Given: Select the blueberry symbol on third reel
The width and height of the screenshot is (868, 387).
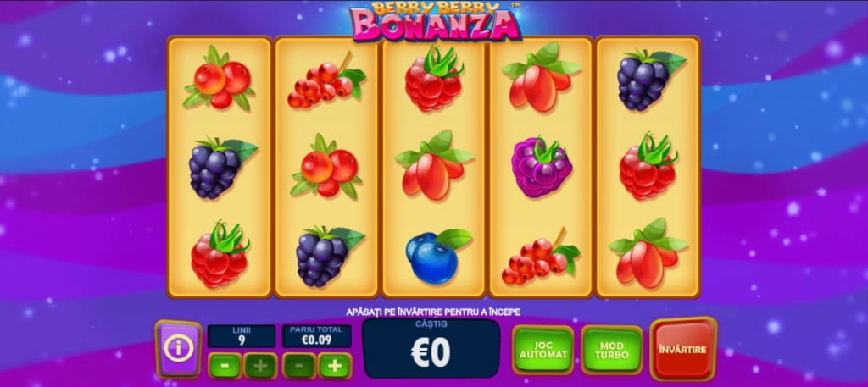Looking at the screenshot, I should tap(438, 256).
